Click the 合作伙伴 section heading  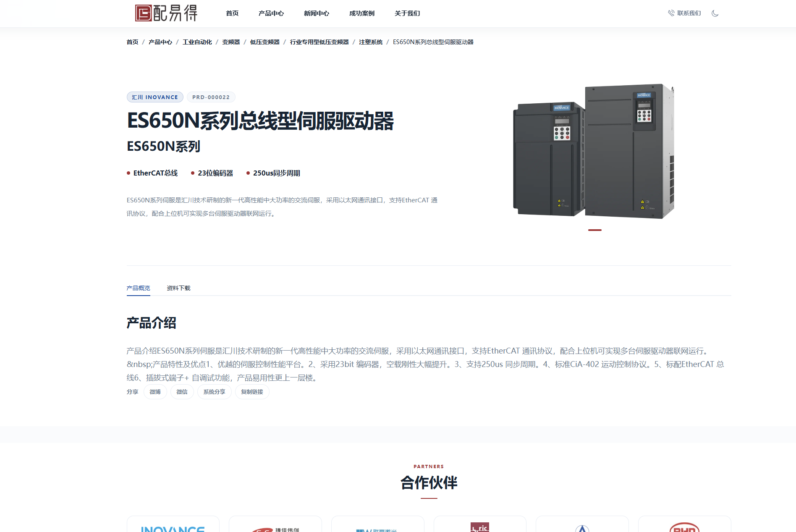tap(429, 482)
